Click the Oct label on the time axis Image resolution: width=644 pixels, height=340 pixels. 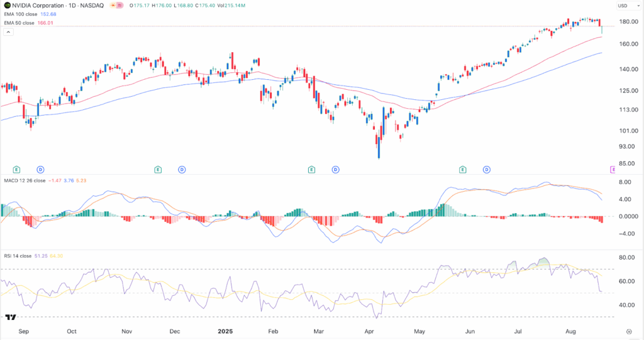point(72,331)
